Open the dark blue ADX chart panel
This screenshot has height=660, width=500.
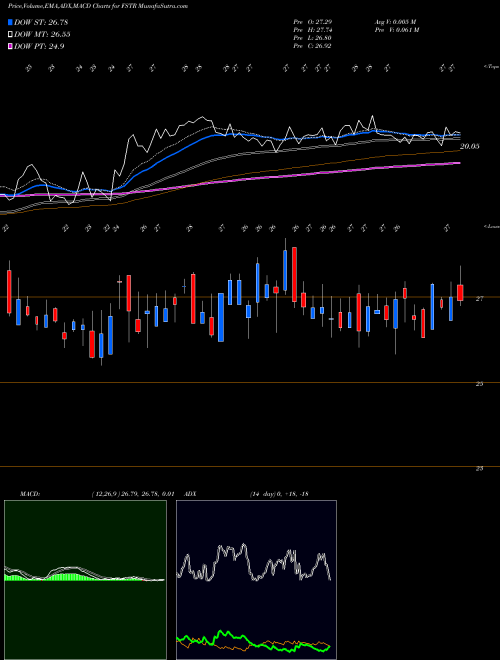click(x=256, y=580)
